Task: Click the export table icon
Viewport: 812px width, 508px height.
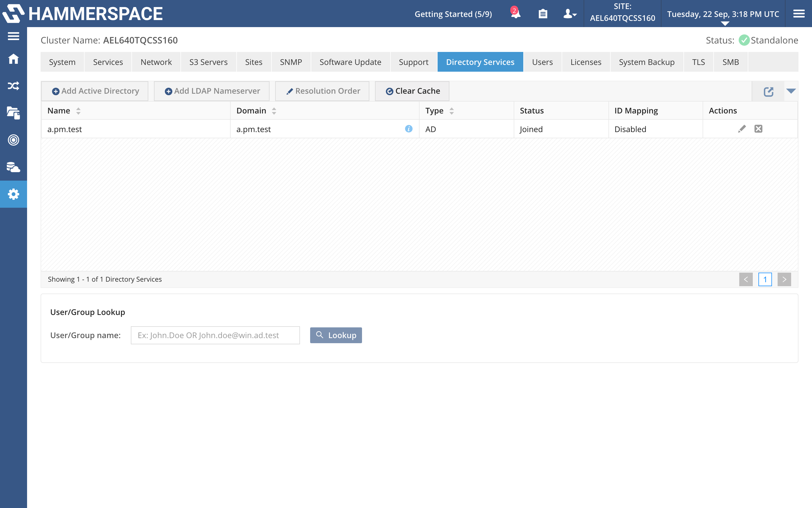Action: click(x=768, y=91)
